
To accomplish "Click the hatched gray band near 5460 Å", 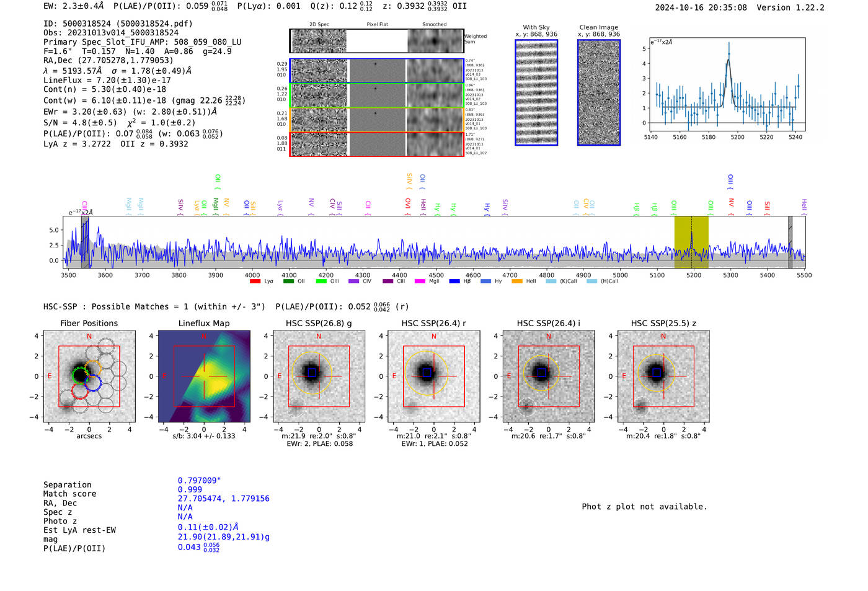I will 790,242.
